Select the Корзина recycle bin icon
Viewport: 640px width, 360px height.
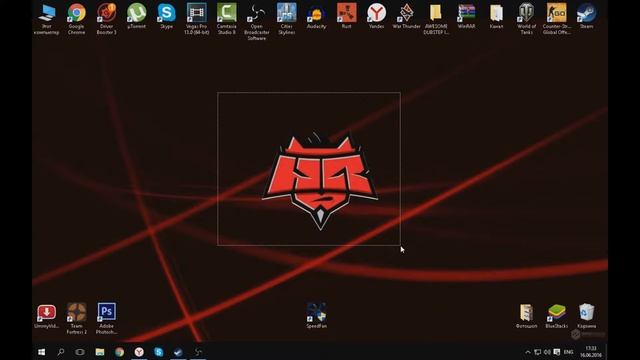(x=587, y=316)
